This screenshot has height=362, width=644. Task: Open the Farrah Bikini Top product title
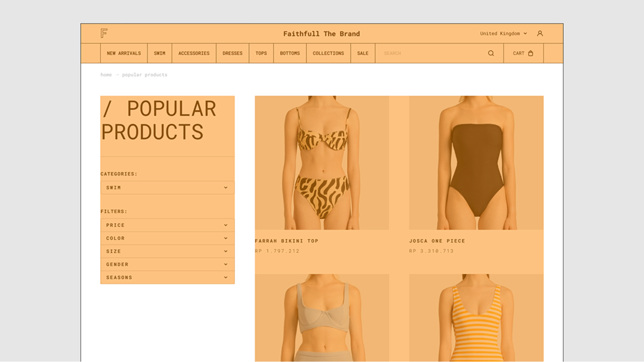tap(287, 241)
